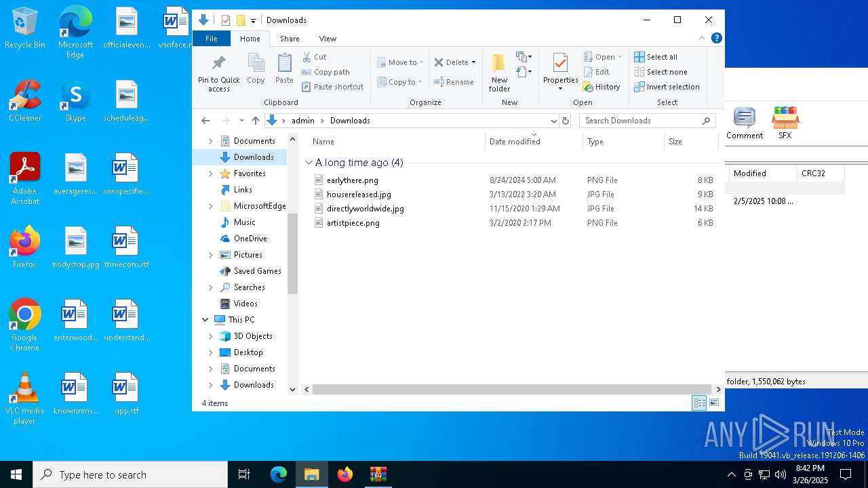Switch to the View ribbon tab

pos(328,39)
